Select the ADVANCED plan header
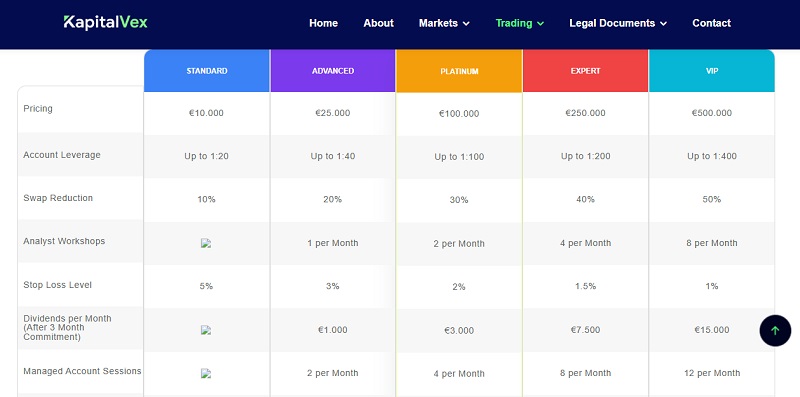 (333, 71)
